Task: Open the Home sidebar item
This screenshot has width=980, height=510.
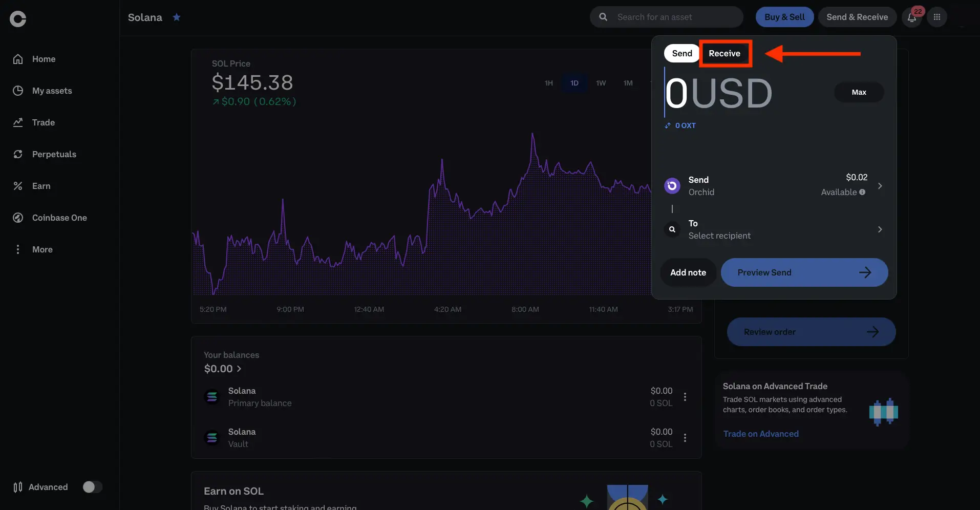Action: tap(34, 59)
